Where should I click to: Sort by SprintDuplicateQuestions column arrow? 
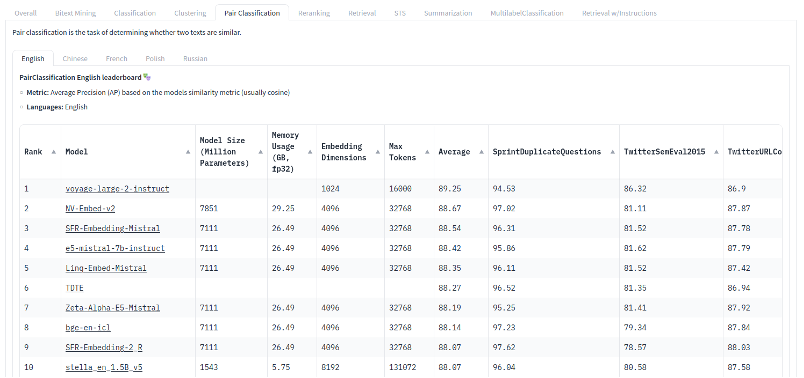613,152
